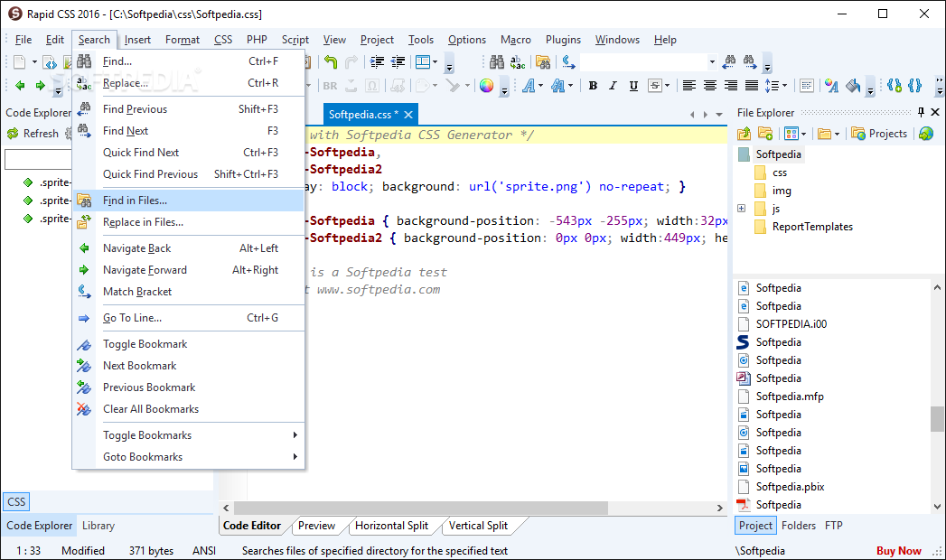The image size is (946, 560).
Task: Click the Align right toolbar icon
Action: point(731,86)
